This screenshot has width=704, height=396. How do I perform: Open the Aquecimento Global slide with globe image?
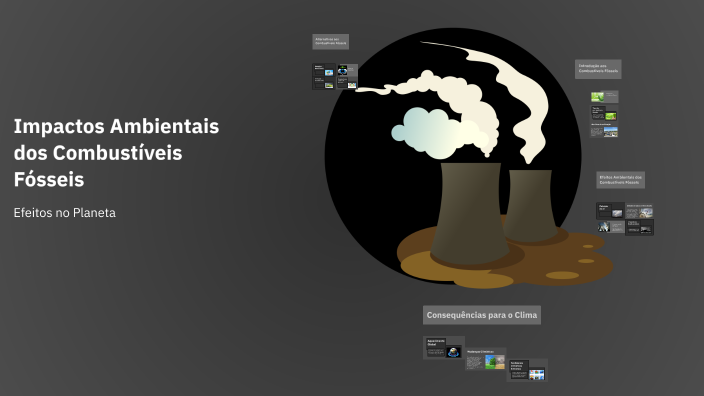pos(444,348)
